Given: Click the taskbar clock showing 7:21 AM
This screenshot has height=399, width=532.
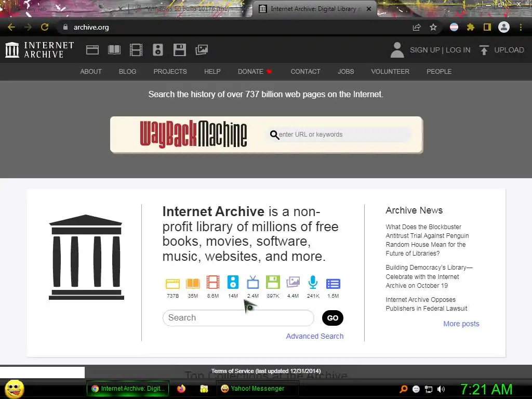Looking at the screenshot, I should (486, 389).
